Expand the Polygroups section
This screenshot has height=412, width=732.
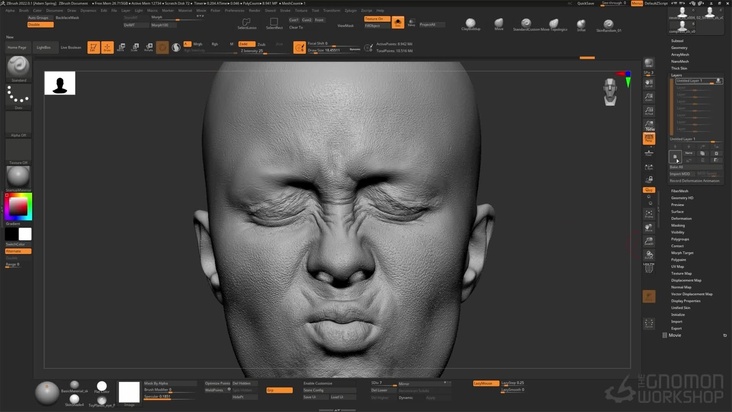tap(680, 239)
